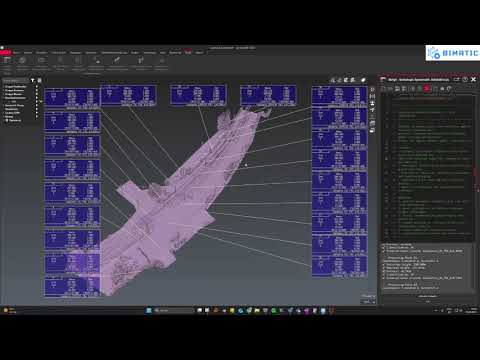Click the Windows taskbar search box
Viewport: 480px width, 360px height.
173,310
